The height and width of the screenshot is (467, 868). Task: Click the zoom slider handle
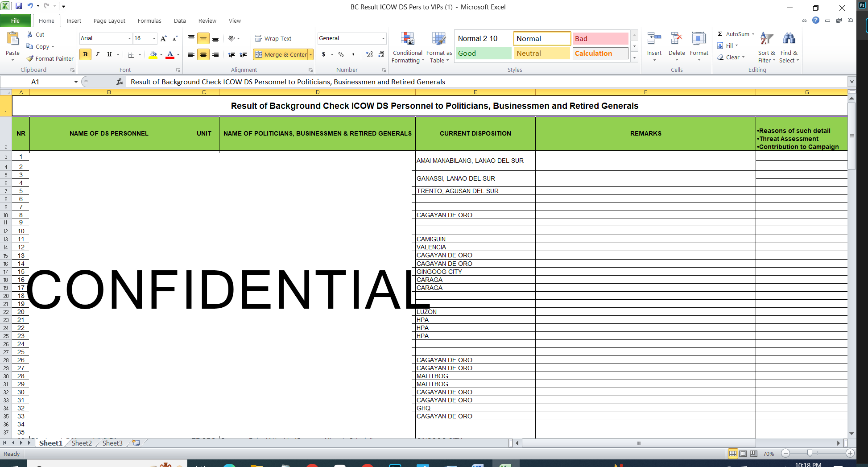[x=810, y=453]
